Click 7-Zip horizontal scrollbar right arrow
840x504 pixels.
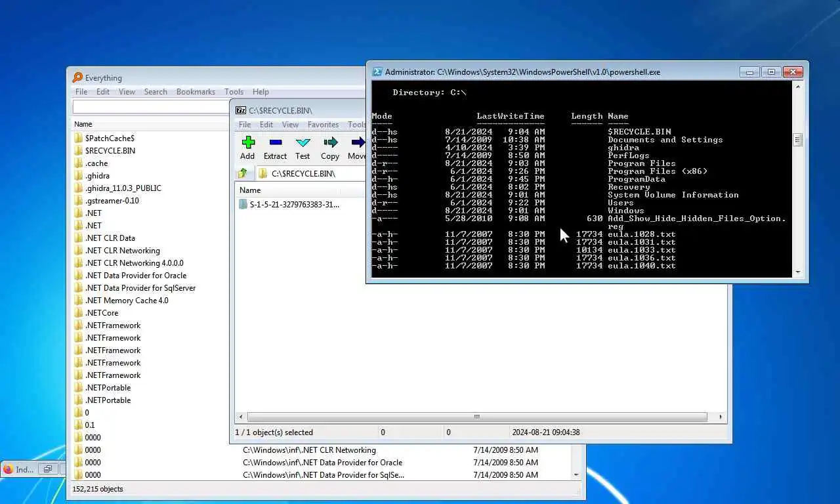pyautogui.click(x=721, y=417)
